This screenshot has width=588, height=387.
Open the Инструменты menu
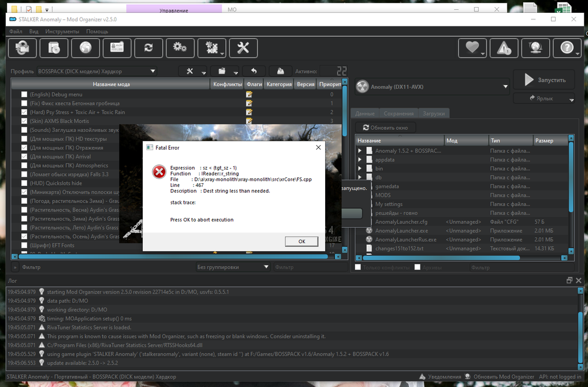tap(62, 31)
